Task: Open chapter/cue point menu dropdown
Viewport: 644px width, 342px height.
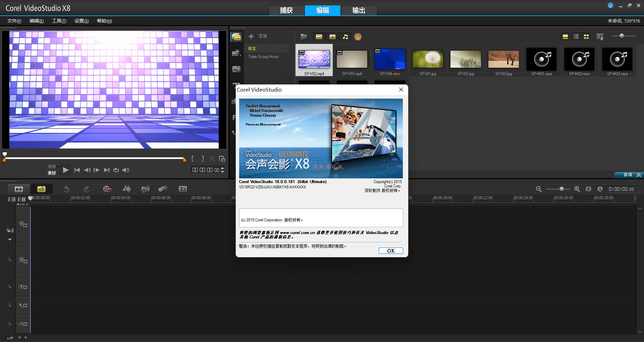Action: (x=23, y=204)
